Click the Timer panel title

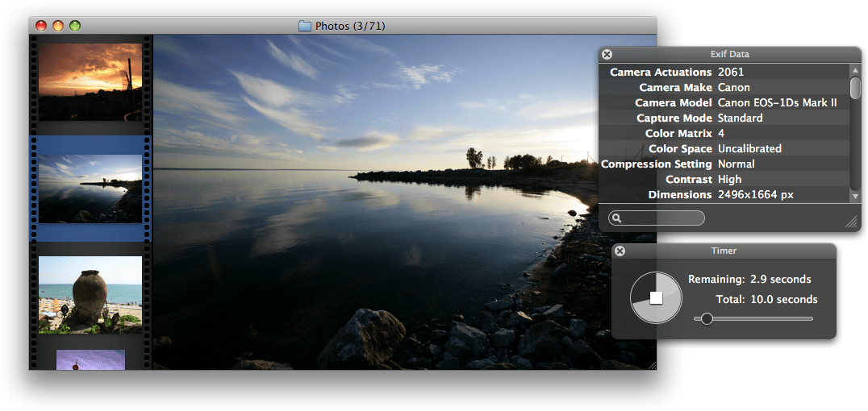(724, 251)
